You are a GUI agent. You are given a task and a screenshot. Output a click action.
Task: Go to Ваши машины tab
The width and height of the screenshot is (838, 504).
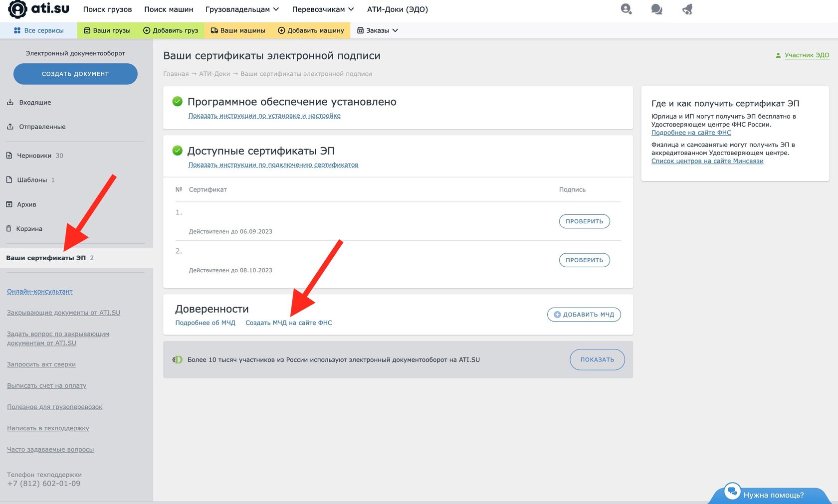tap(238, 30)
